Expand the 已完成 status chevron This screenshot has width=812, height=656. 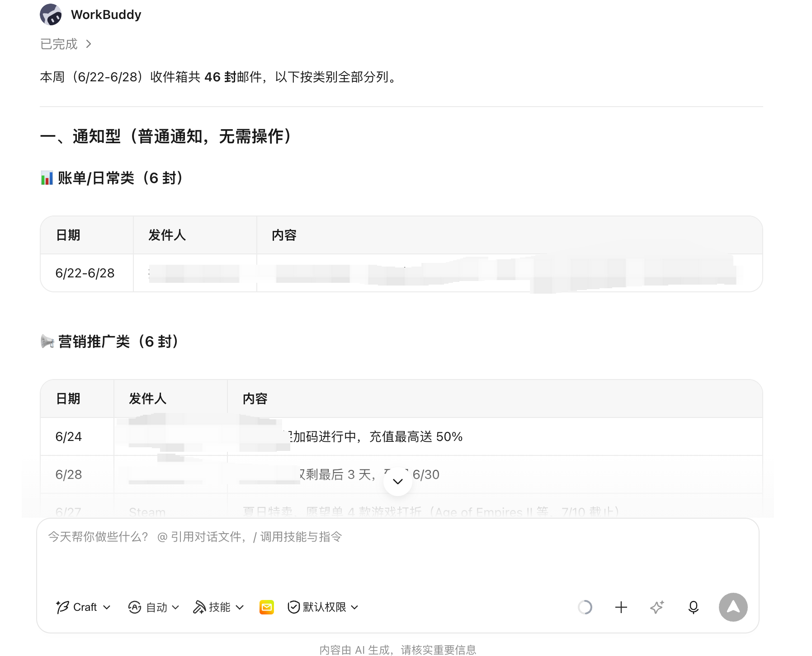(x=89, y=44)
